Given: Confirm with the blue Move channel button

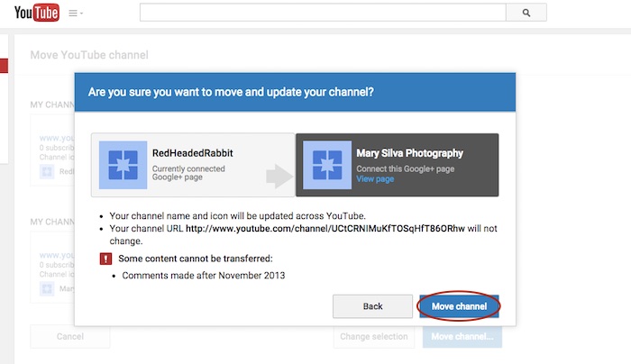Looking at the screenshot, I should [459, 306].
